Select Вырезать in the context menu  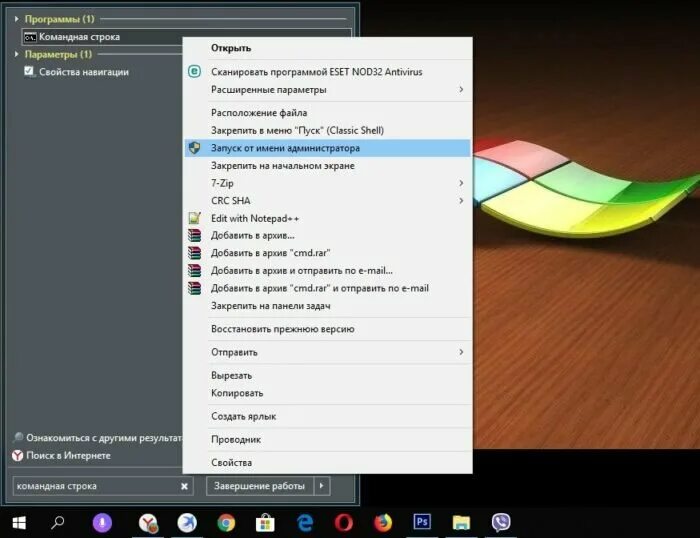pos(328,375)
